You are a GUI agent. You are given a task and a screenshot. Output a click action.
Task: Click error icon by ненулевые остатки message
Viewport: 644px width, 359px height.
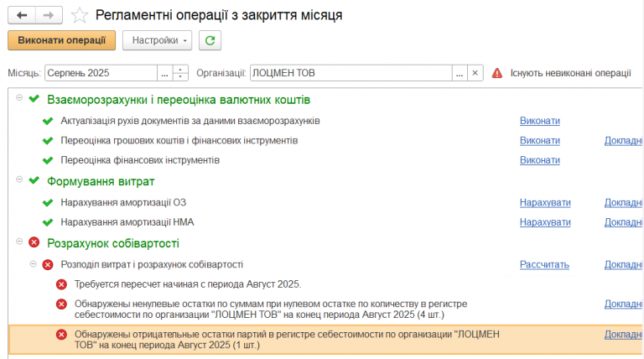click(61, 304)
